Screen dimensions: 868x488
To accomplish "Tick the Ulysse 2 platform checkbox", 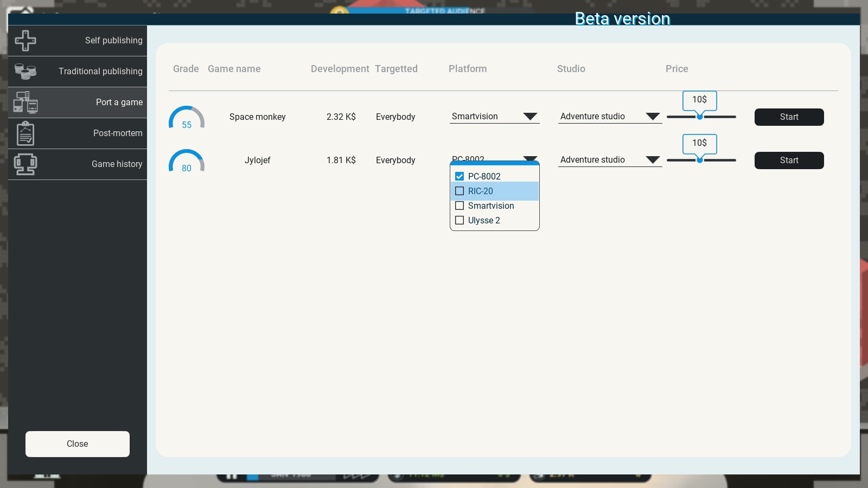I will [x=459, y=220].
